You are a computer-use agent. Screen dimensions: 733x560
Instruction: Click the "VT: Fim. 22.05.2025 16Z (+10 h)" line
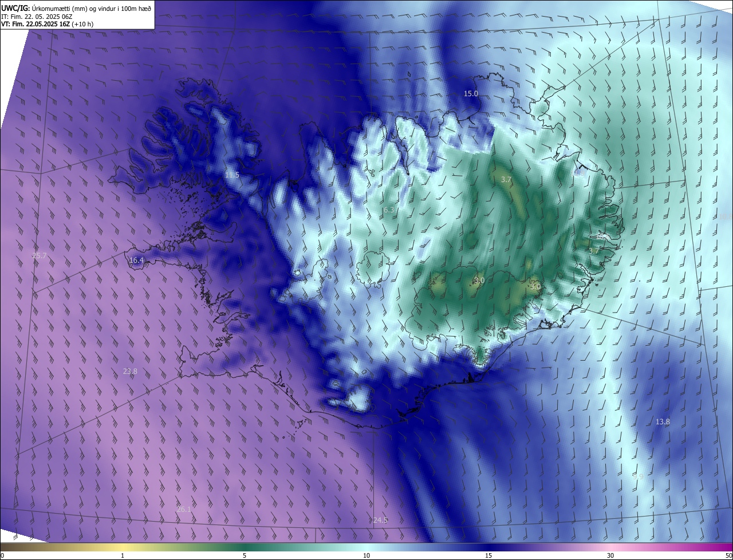click(48, 24)
